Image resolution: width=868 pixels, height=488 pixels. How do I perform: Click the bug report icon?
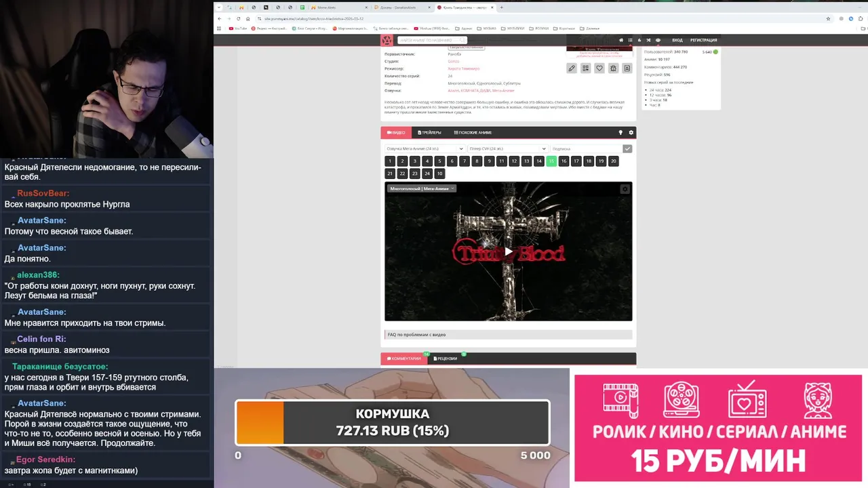613,68
